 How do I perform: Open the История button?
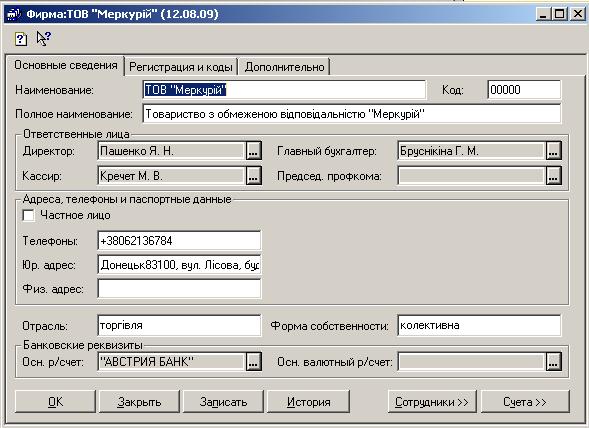(x=308, y=402)
